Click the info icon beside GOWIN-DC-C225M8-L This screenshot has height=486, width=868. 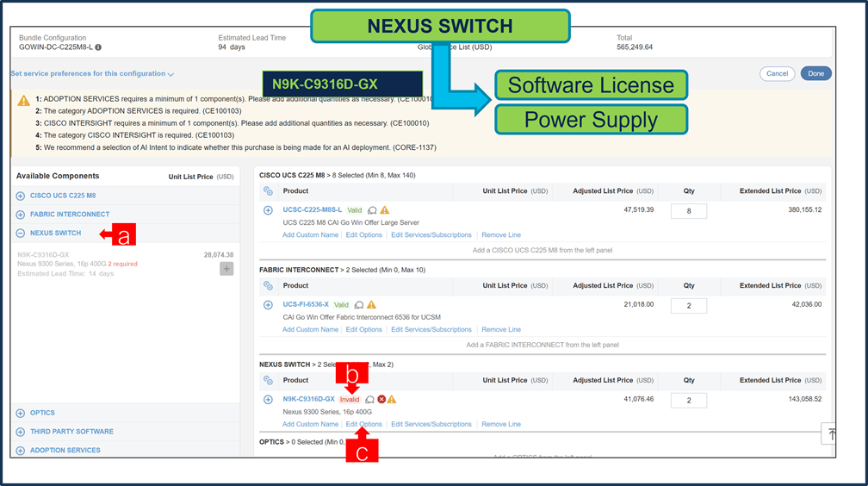pyautogui.click(x=98, y=47)
